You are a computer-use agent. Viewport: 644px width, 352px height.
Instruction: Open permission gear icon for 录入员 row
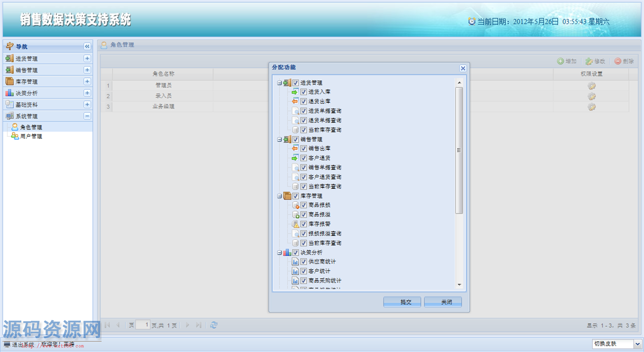(591, 96)
